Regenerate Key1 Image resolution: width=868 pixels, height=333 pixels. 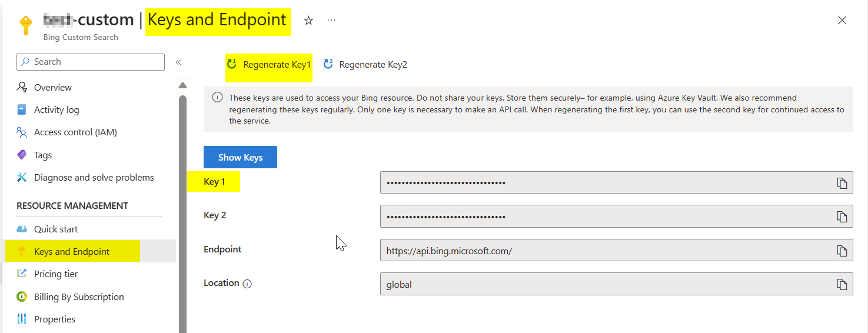tap(269, 65)
